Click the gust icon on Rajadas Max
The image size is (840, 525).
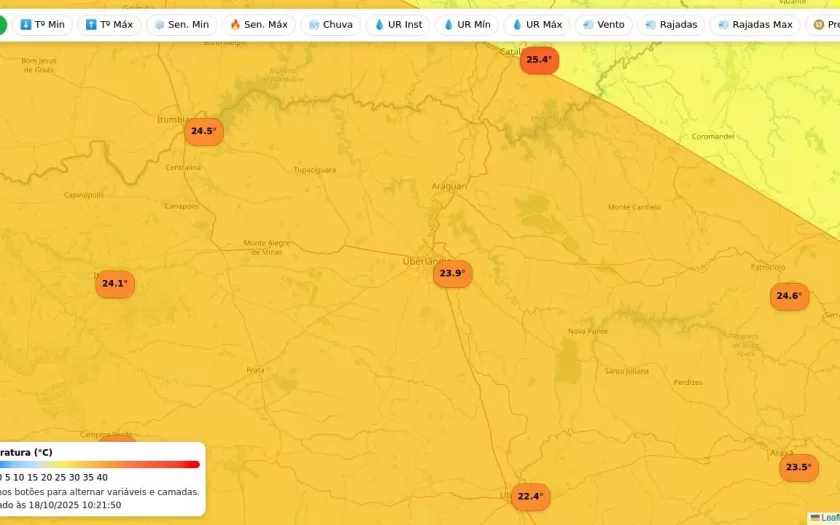[x=723, y=25]
